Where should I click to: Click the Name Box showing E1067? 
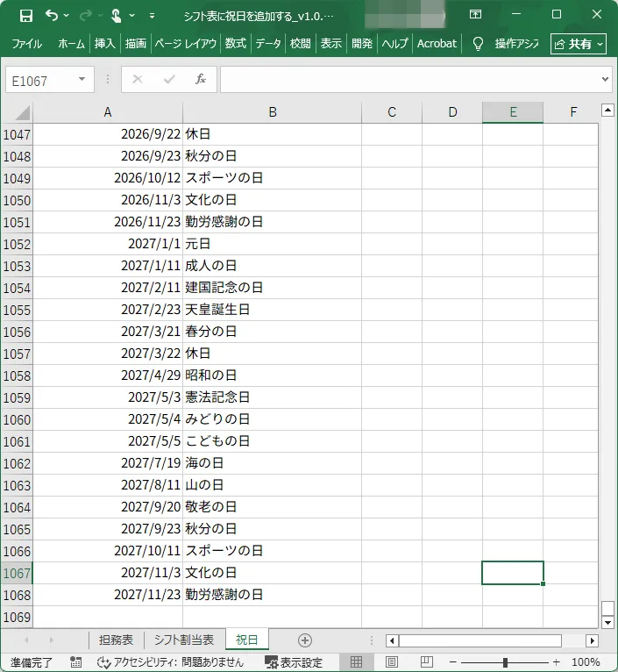point(41,81)
